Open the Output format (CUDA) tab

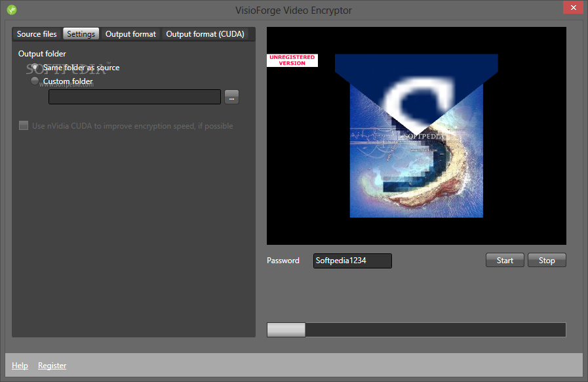205,34
